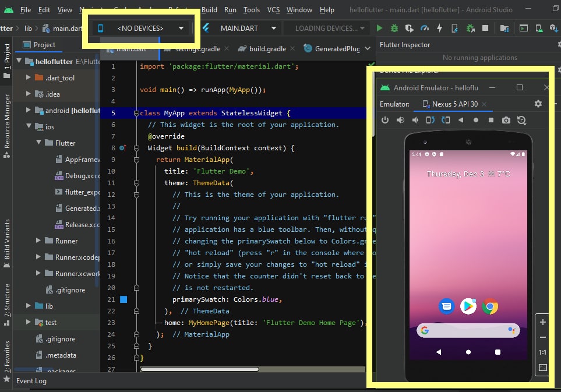Open the File menu
The width and height of the screenshot is (561, 392).
(26, 10)
